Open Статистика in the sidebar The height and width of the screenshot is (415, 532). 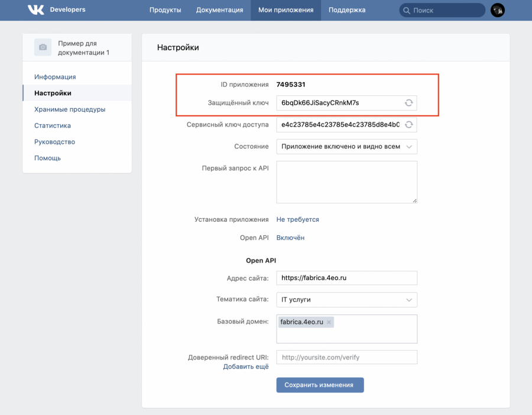[x=53, y=125]
